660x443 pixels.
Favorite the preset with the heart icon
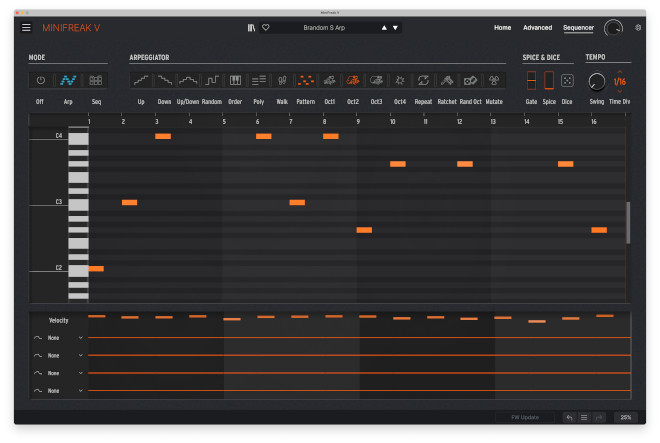click(x=265, y=28)
